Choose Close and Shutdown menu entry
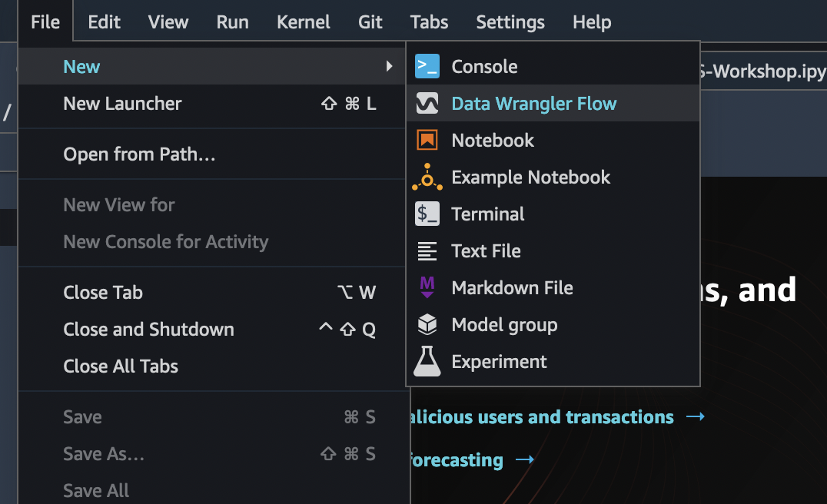 (148, 329)
